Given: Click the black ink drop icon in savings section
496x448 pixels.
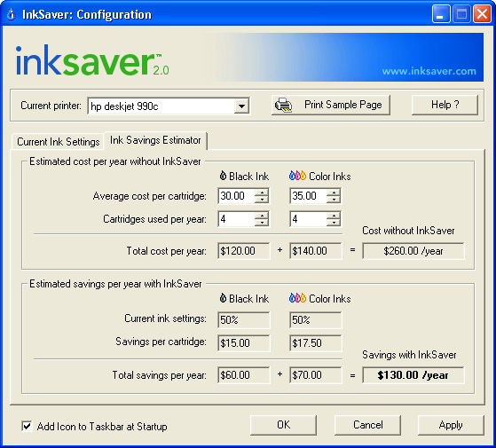Looking at the screenshot, I should (x=223, y=298).
